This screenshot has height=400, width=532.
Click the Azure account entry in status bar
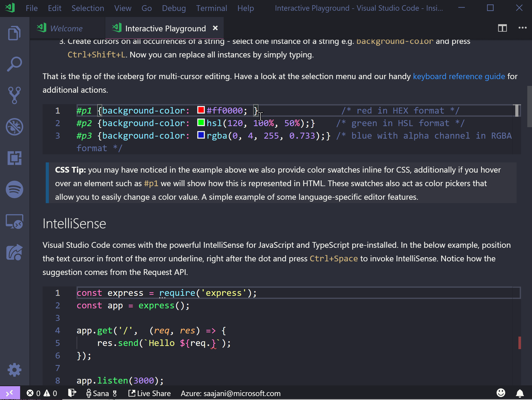(231, 393)
